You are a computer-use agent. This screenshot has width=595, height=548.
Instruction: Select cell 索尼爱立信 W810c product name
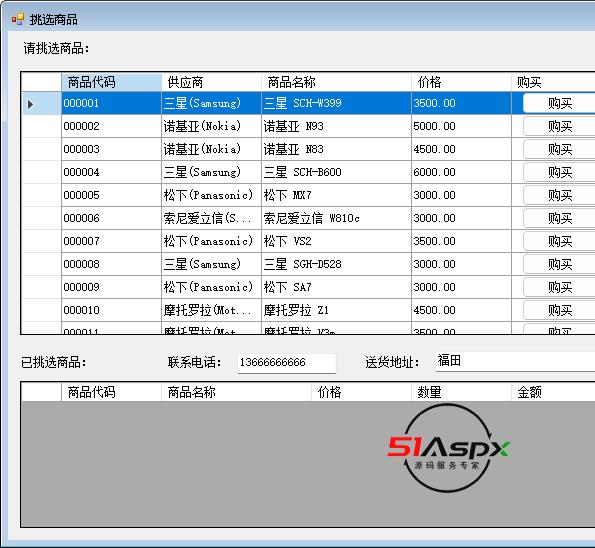(x=336, y=218)
